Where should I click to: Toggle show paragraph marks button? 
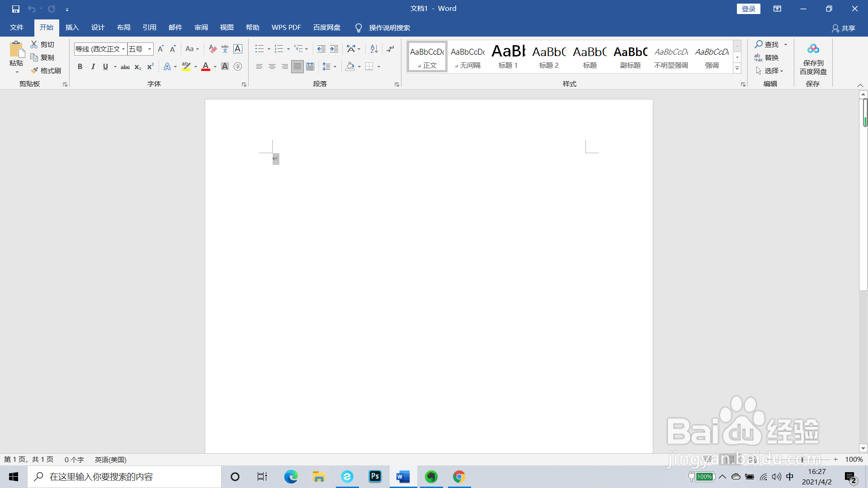pos(391,49)
